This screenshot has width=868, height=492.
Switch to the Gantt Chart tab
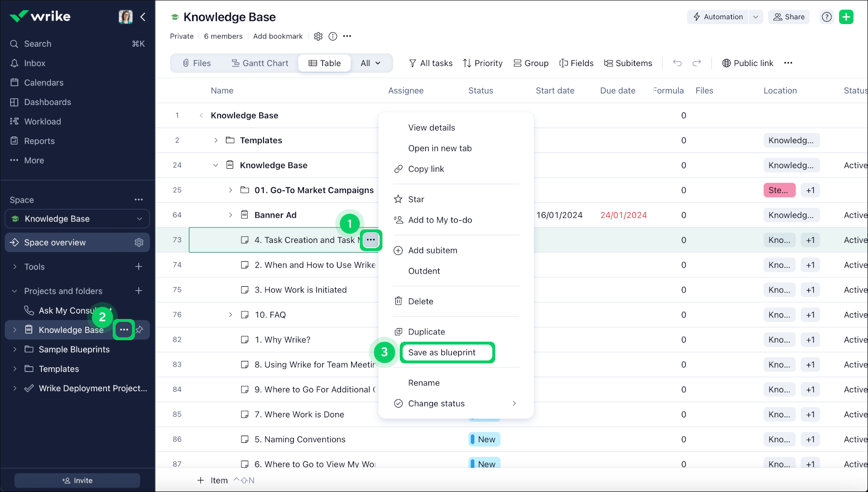pos(260,63)
